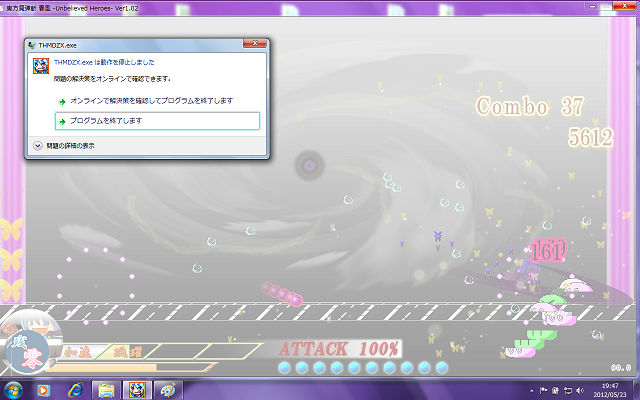
Task: Choose オンラインで解決策を確認してプログラムを終了します option
Action: click(157, 101)
